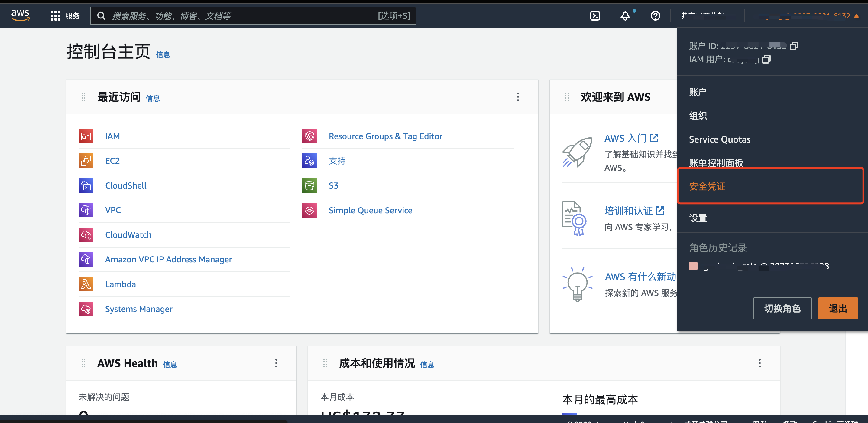Open the notifications bell
868x423 pixels.
625,16
